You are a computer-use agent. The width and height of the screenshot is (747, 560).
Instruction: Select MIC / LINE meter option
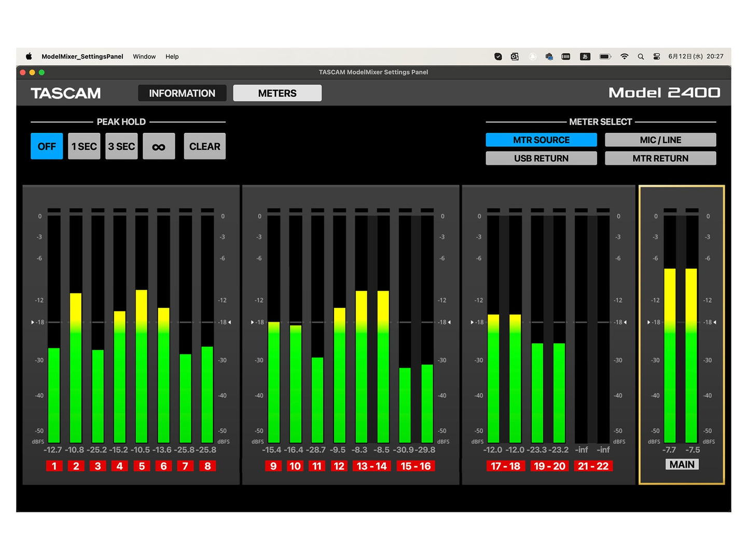coord(660,140)
